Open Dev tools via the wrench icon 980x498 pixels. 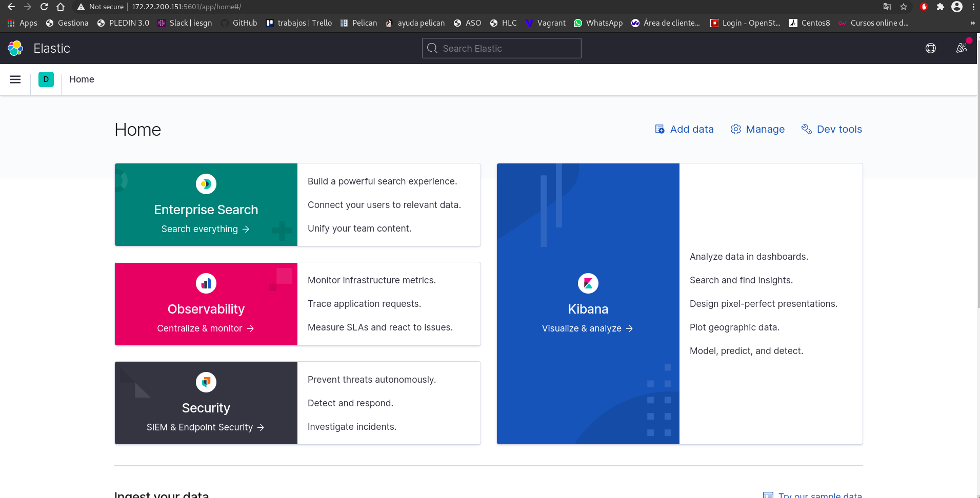tap(806, 129)
